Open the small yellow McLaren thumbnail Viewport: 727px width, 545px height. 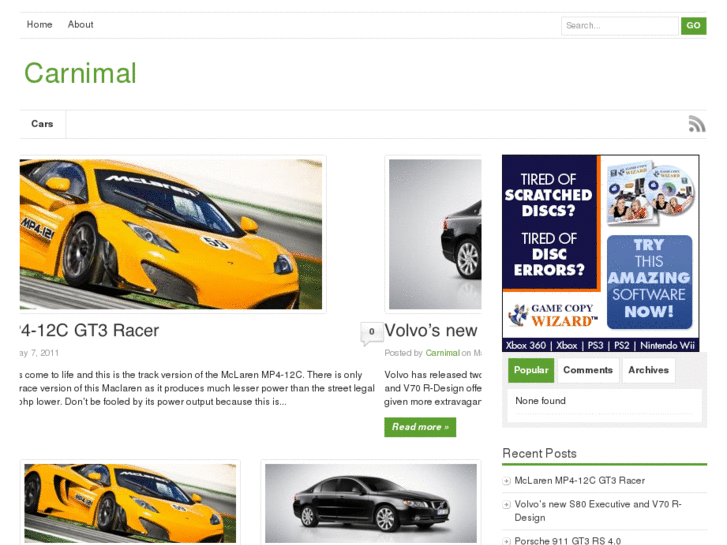coord(130,503)
